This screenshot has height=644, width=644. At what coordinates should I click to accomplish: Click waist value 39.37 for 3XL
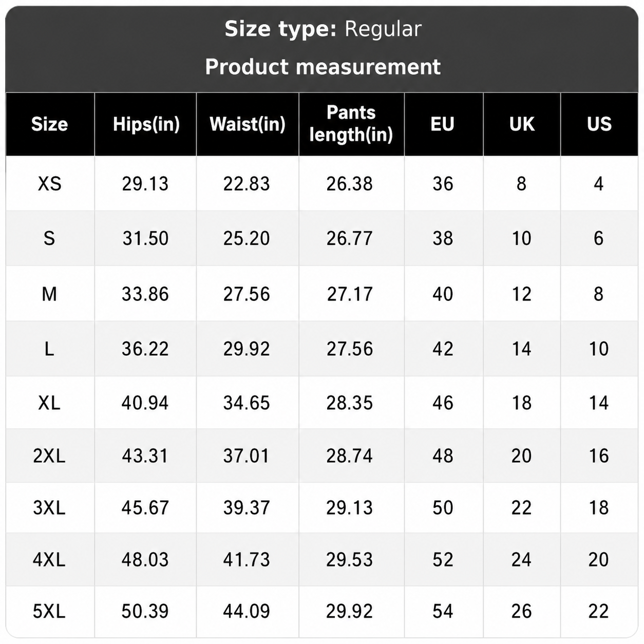point(247,507)
